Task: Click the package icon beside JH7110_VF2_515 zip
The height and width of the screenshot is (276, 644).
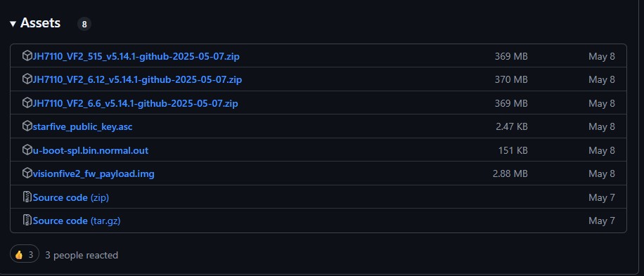Action: 27,55
